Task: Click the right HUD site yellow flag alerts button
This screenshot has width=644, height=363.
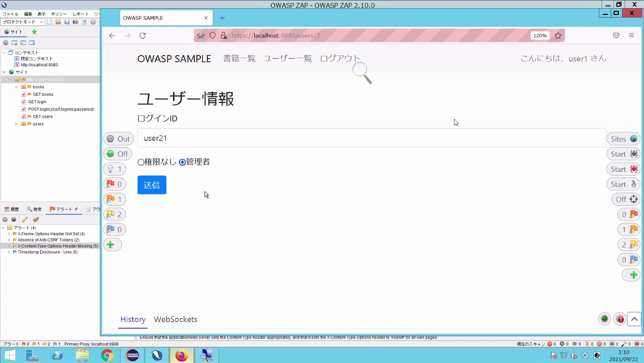Action: click(629, 245)
